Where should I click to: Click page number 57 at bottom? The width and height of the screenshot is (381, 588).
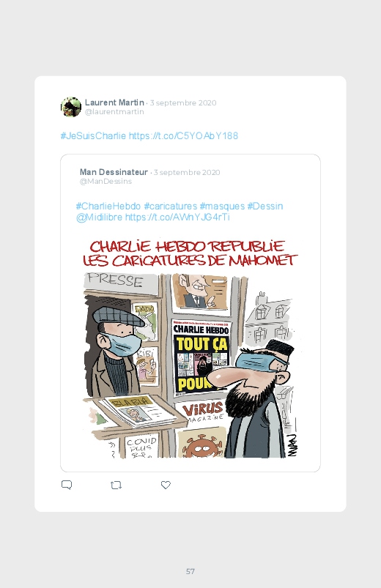(x=190, y=571)
